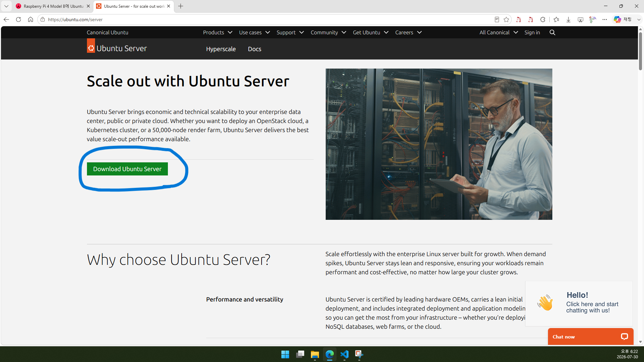Click the Chat now button
The height and width of the screenshot is (362, 644).
coord(591,336)
